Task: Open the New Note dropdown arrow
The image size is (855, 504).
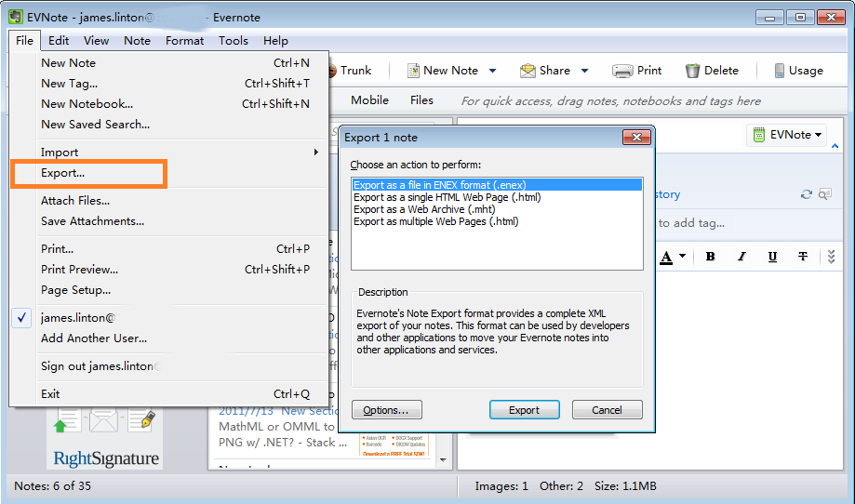Action: pyautogui.click(x=492, y=71)
